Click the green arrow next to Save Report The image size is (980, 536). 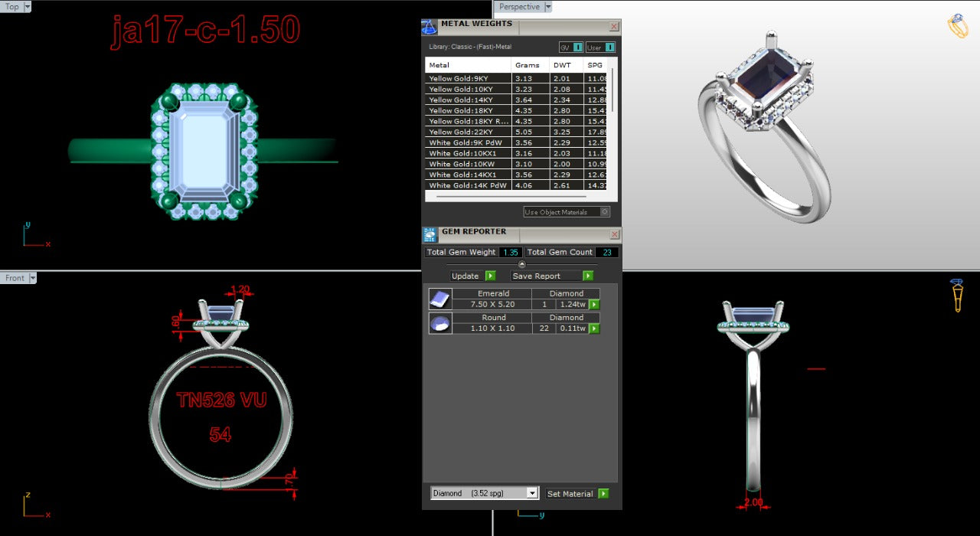[x=588, y=276]
